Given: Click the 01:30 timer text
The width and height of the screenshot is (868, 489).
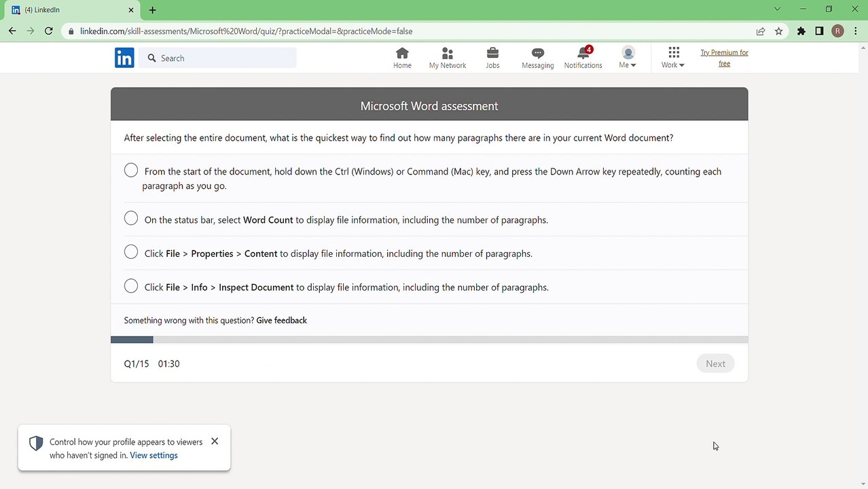Looking at the screenshot, I should click(168, 363).
